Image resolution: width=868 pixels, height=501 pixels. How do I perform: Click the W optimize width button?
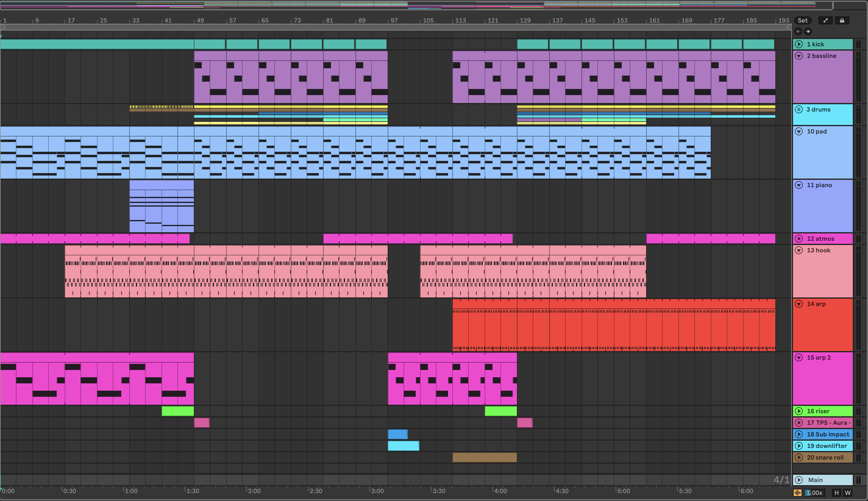[847, 493]
